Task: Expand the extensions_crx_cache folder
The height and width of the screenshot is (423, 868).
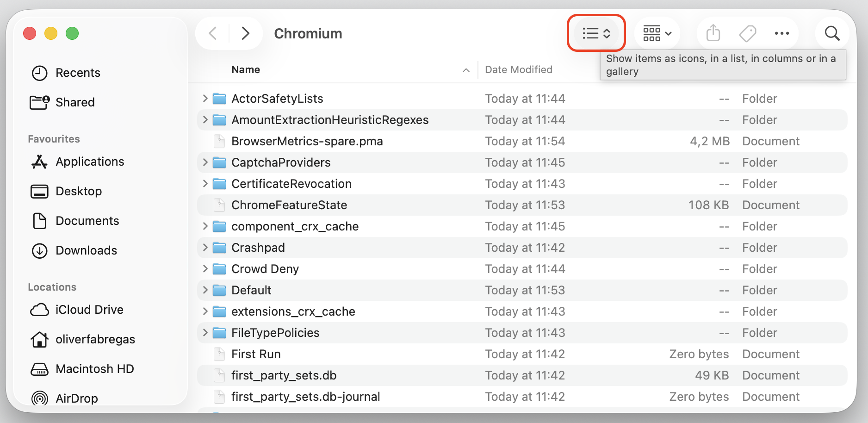Action: (205, 311)
